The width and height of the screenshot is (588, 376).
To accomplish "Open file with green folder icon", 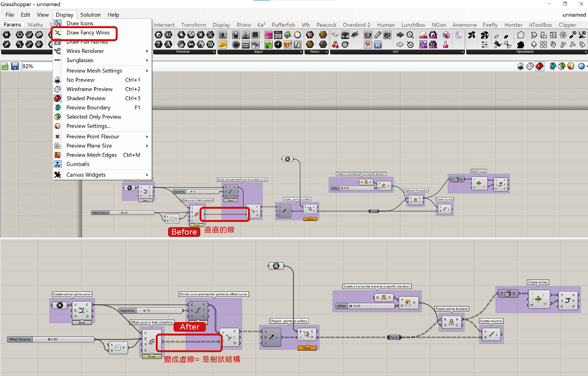I will (x=5, y=66).
